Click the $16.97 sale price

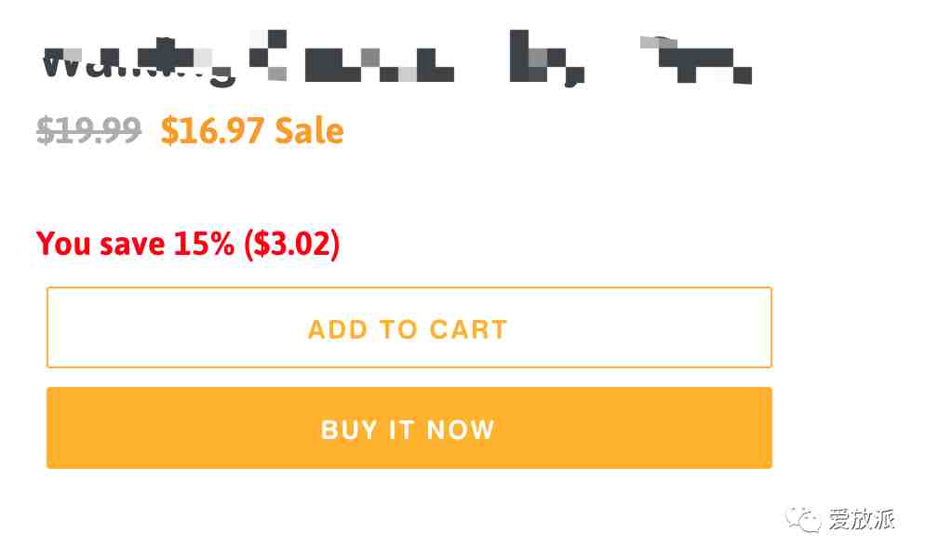(212, 130)
